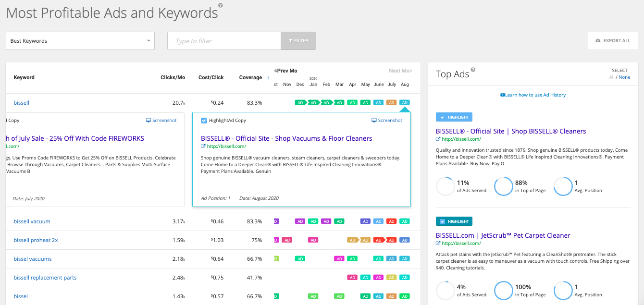
Task: Click the $1.03 cost value for proheat 2x
Action: tap(217, 240)
